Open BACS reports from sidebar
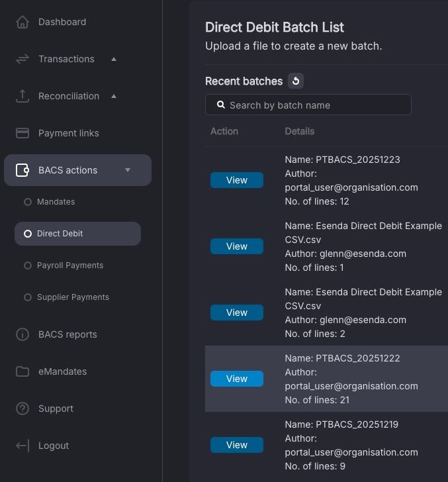Image resolution: width=448 pixels, height=482 pixels. click(x=67, y=334)
